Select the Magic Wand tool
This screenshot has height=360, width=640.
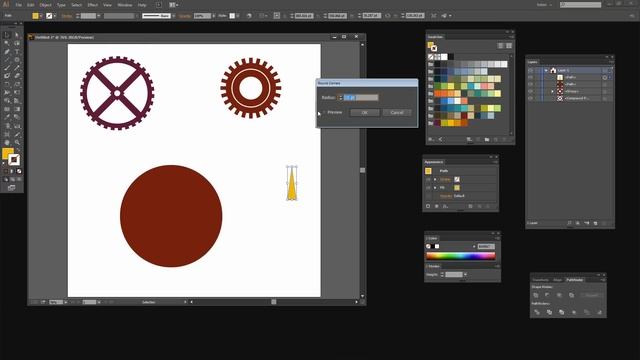[x=7, y=43]
